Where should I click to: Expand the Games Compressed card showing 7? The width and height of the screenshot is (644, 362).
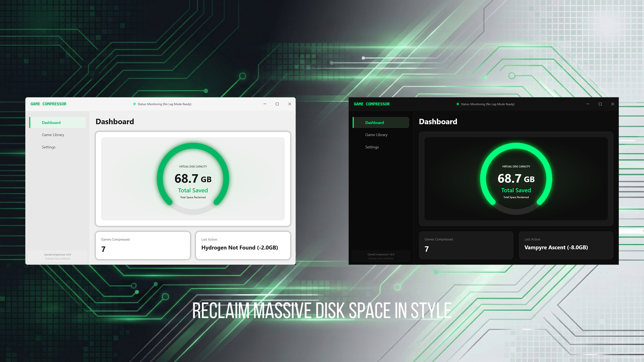coord(143,245)
